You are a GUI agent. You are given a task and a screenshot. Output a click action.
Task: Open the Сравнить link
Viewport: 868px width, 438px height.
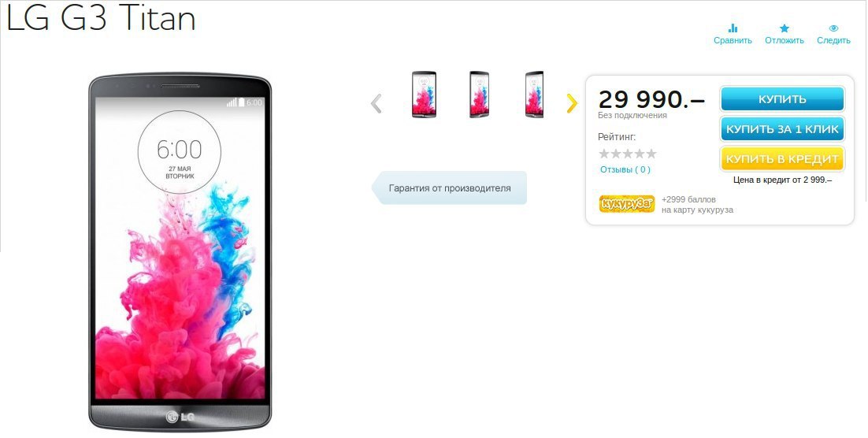[733, 40]
